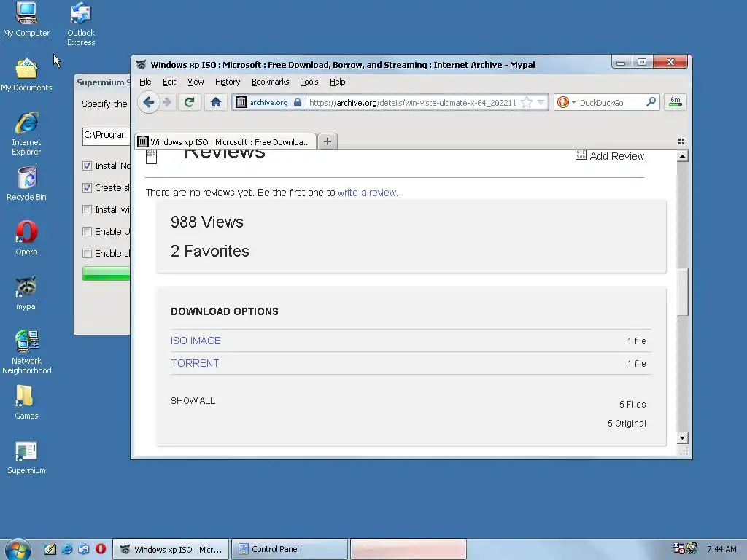747x560 pixels.
Task: Go forward with the Forward arrow
Action: pyautogui.click(x=167, y=102)
